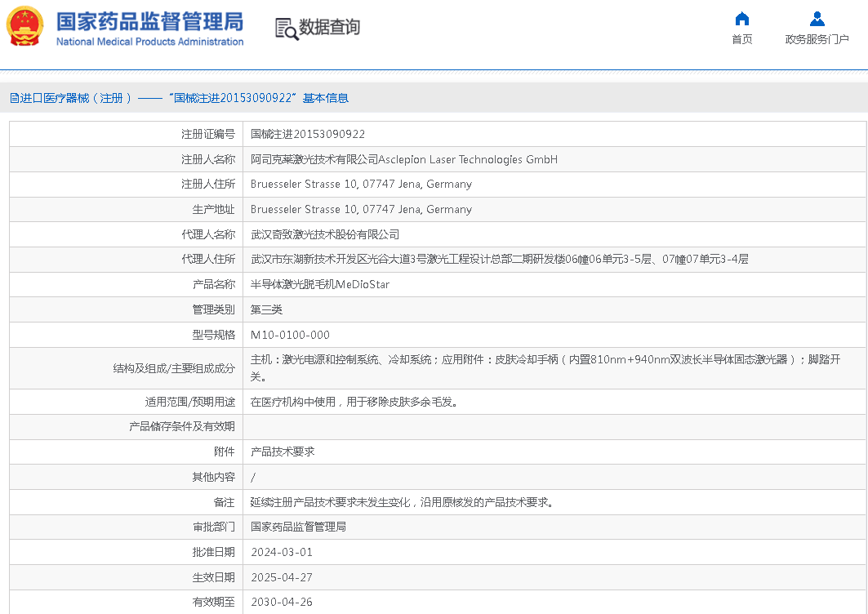Screen dimensions: 868x614
Task: Open the 数据查询 heading
Action: click(329, 27)
